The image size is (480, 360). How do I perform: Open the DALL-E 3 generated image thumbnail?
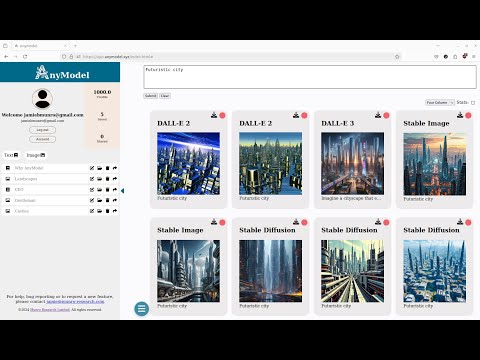[352, 163]
